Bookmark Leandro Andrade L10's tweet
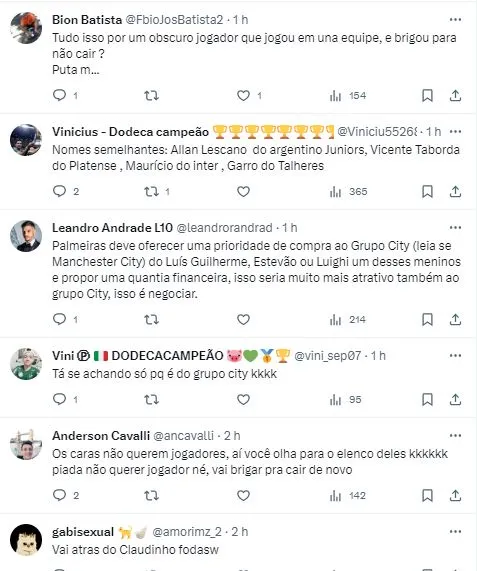 (x=427, y=319)
